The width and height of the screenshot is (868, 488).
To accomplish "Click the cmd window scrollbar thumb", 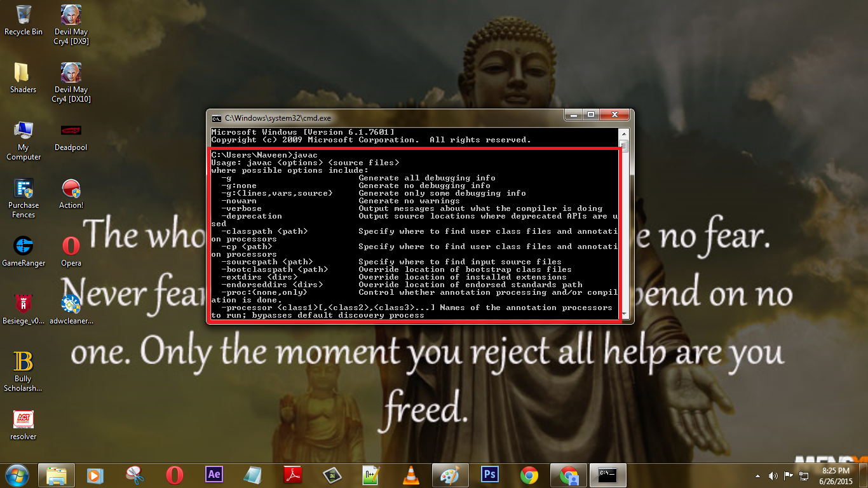I will (625, 146).
